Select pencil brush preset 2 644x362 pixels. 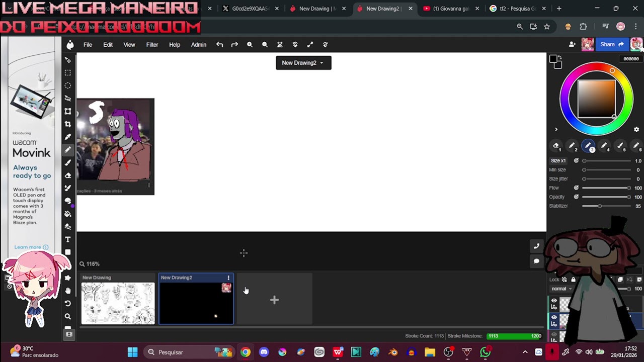(x=573, y=146)
